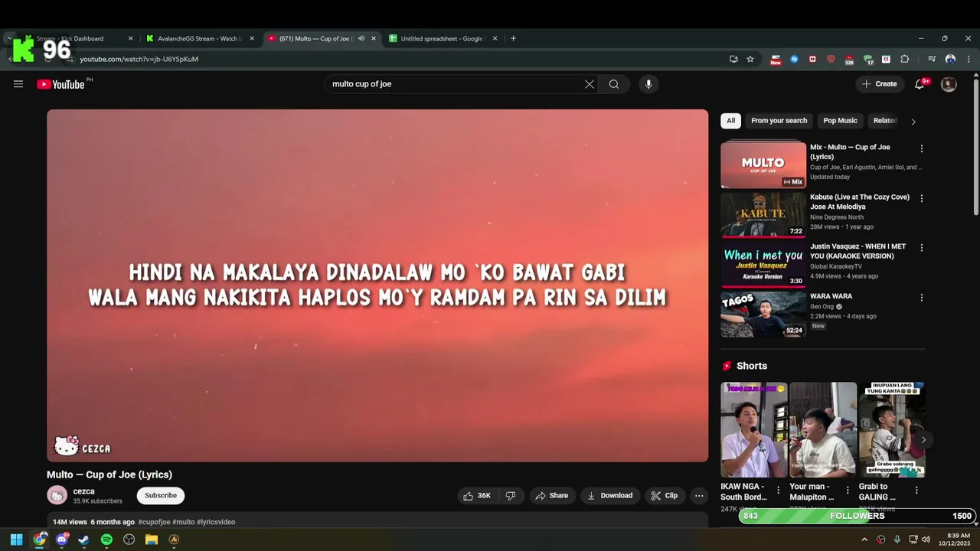980x551 pixels.
Task: Click the browser address bar URL
Action: pyautogui.click(x=139, y=59)
